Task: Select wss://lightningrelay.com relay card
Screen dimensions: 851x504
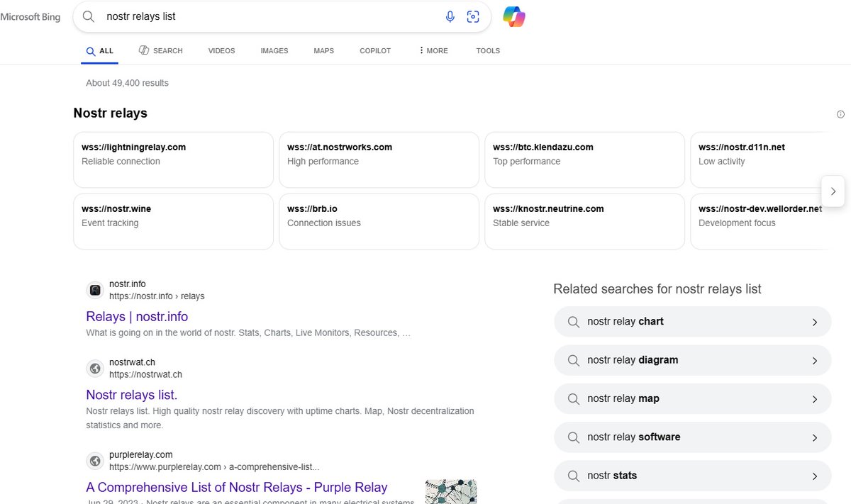Action: [173, 159]
